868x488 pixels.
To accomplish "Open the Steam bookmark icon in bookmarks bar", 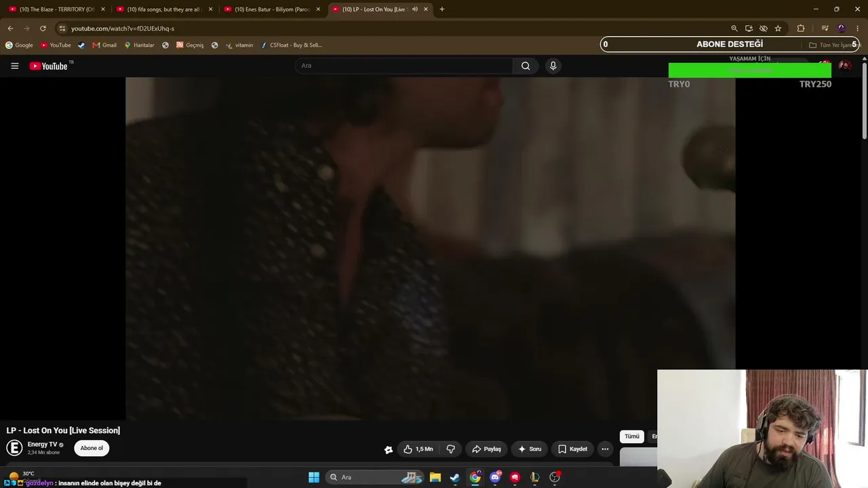I will click(x=81, y=45).
